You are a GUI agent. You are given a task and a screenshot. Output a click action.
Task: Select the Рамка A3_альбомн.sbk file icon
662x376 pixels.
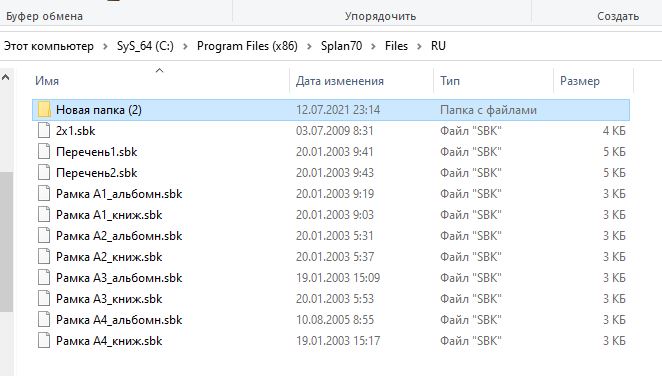(44, 278)
